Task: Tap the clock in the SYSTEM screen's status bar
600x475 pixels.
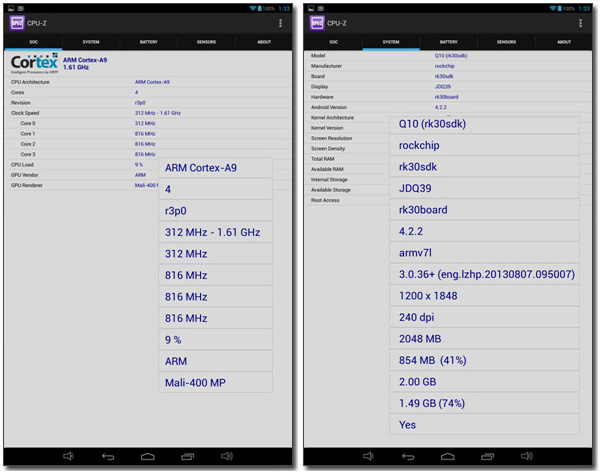Action: coord(584,8)
